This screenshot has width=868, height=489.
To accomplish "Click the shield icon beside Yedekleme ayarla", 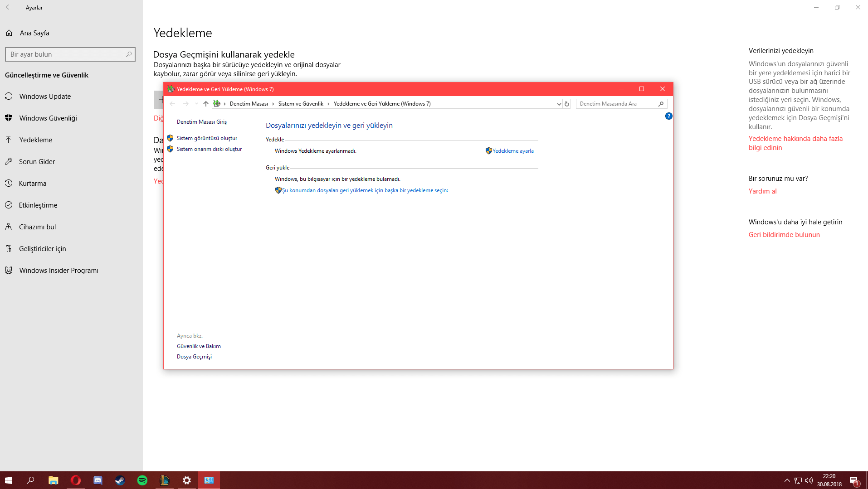I will pos(488,150).
